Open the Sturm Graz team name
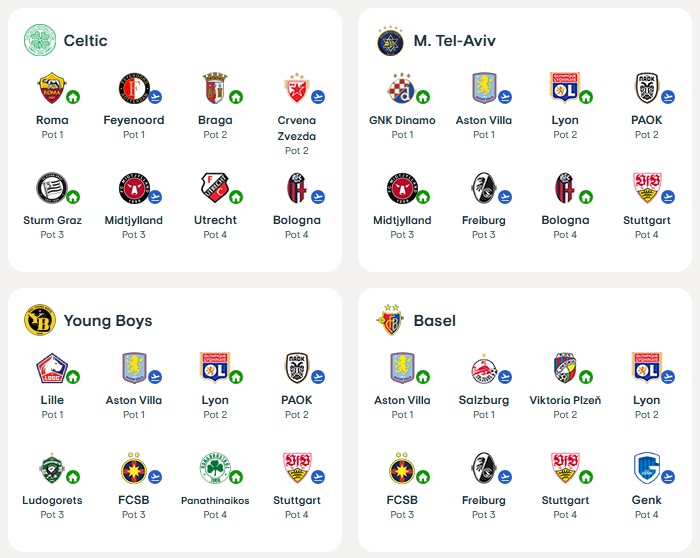The width and height of the screenshot is (700, 558). 52,220
